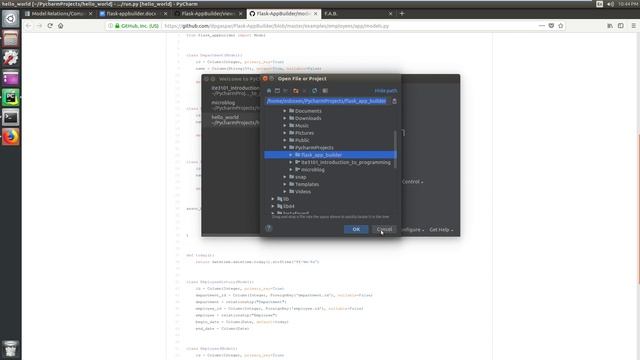The image size is (640, 360).
Task: Expand the Documents folder
Action: 285,111
